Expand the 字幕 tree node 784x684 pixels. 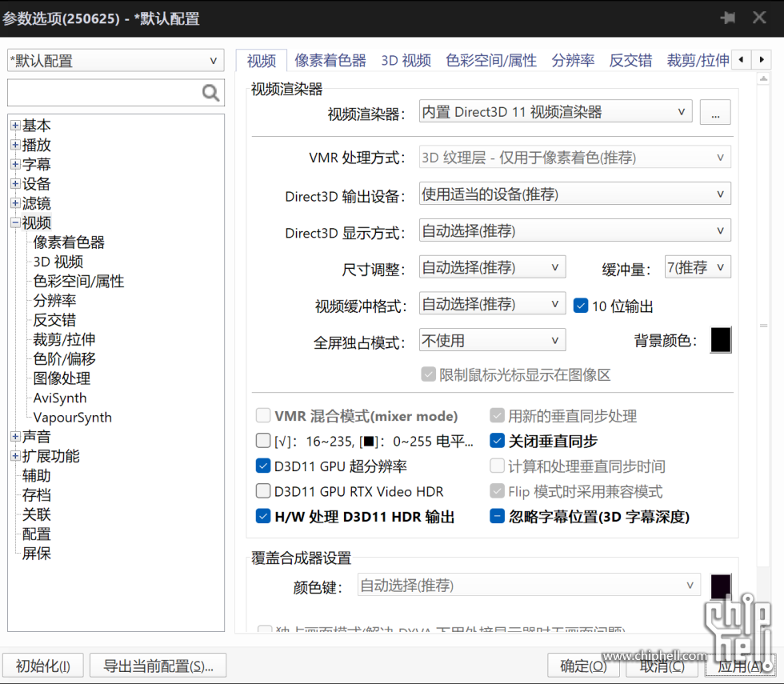point(15,164)
